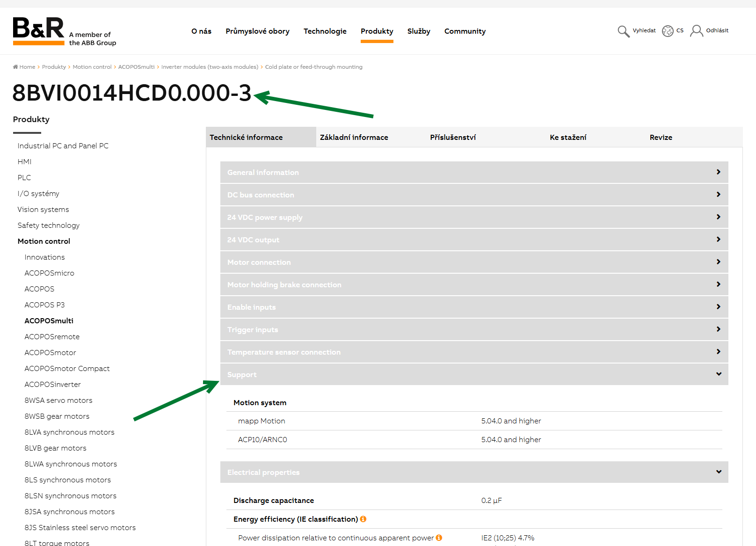Go to ACOPOSmulti breadcrumb link

pyautogui.click(x=136, y=67)
